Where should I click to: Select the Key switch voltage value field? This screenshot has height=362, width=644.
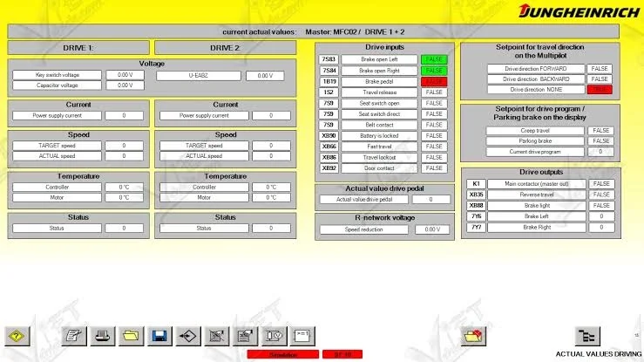coord(125,75)
